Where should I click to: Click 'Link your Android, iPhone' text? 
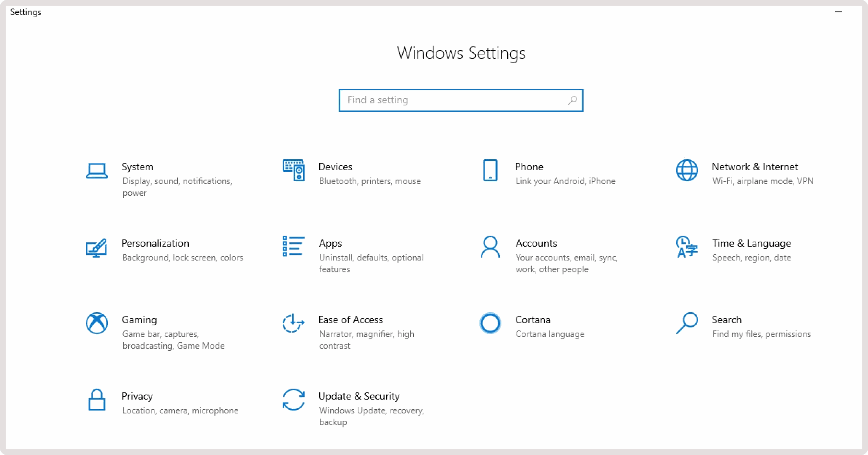565,181
